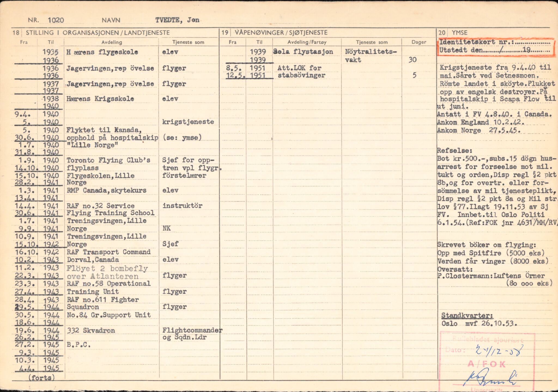Select RAF no.58 Operational entry

(x=109, y=284)
